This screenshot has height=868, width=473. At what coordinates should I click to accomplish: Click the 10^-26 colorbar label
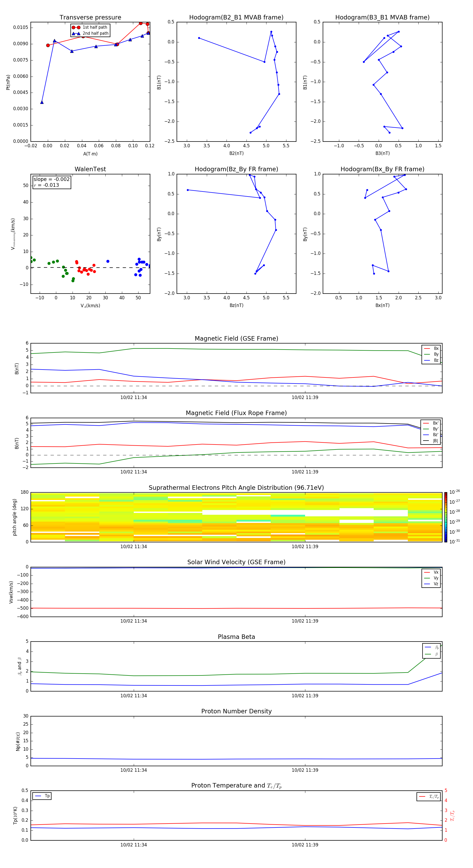tap(455, 492)
